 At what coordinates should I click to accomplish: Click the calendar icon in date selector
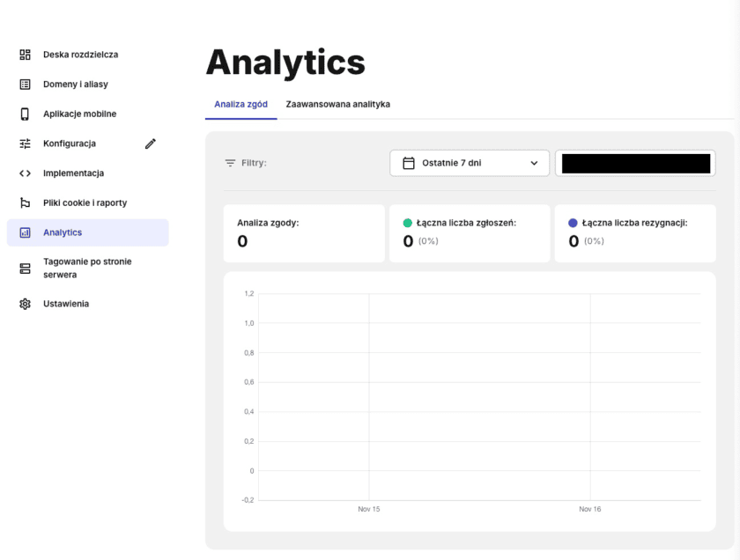(409, 163)
